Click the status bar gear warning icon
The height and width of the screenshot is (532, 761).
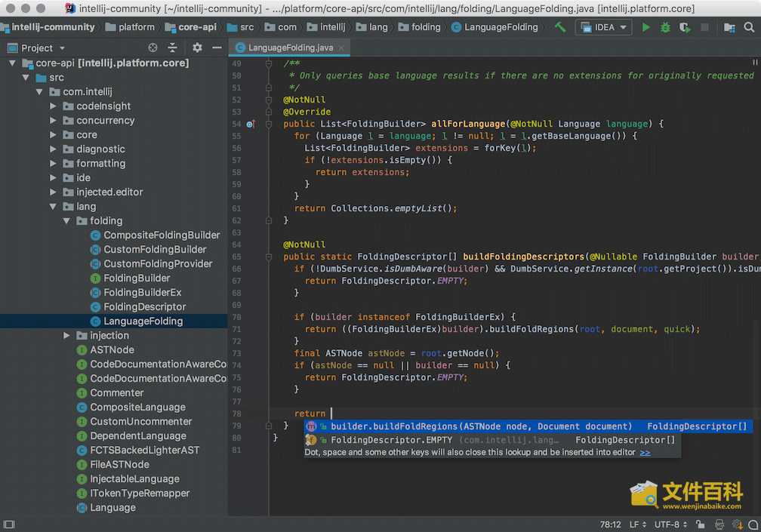pyautogui.click(x=737, y=524)
